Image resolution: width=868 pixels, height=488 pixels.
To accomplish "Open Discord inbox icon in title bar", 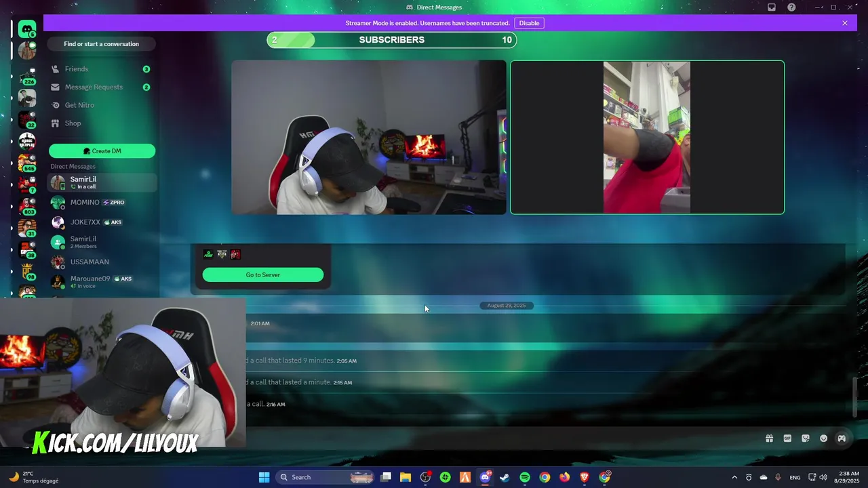I will [772, 7].
